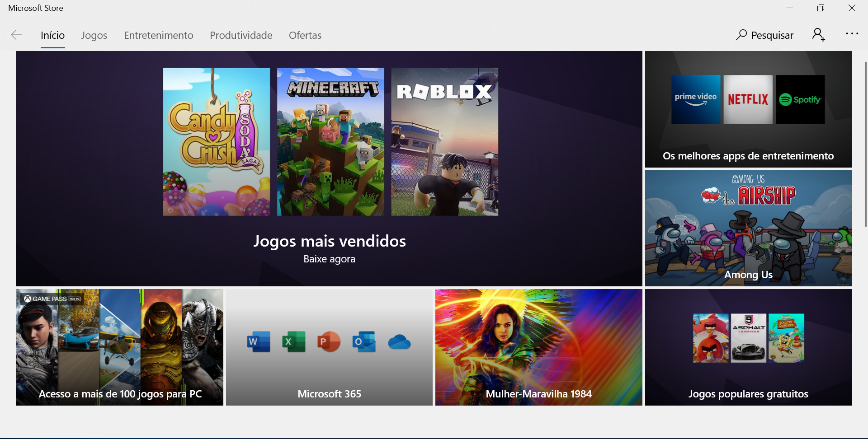
Task: Click the PowerPoint icon
Action: pyautogui.click(x=329, y=342)
